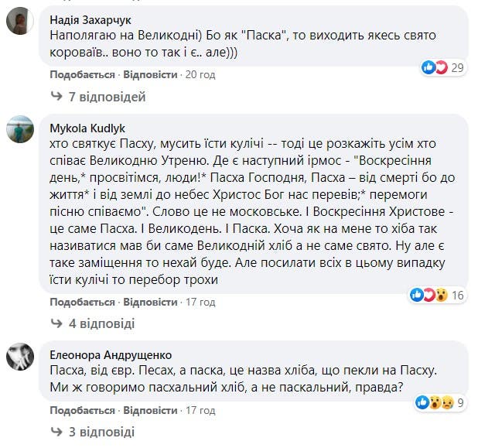Image resolution: width=478 pixels, height=448 pixels.
Task: Click Елеонора Андрущенко's profile photo
Action: point(19,357)
